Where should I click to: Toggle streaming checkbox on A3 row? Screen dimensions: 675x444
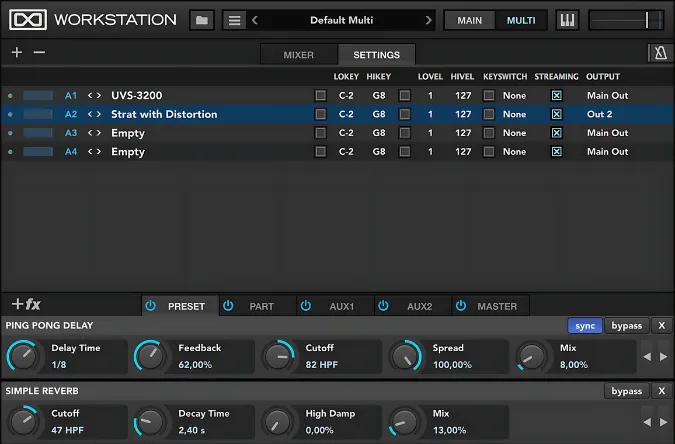[x=557, y=133]
